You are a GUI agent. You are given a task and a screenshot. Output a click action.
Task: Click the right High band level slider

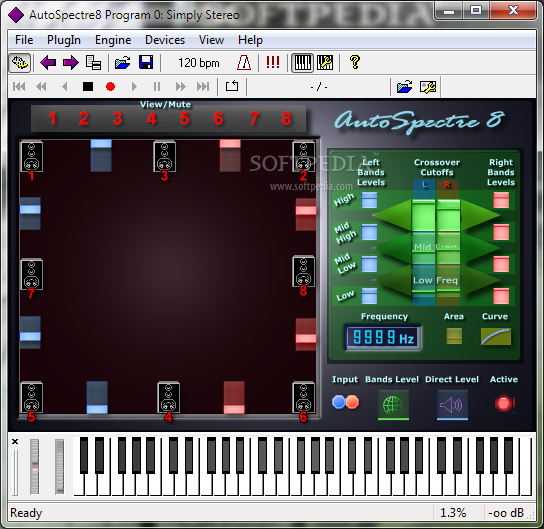(501, 200)
